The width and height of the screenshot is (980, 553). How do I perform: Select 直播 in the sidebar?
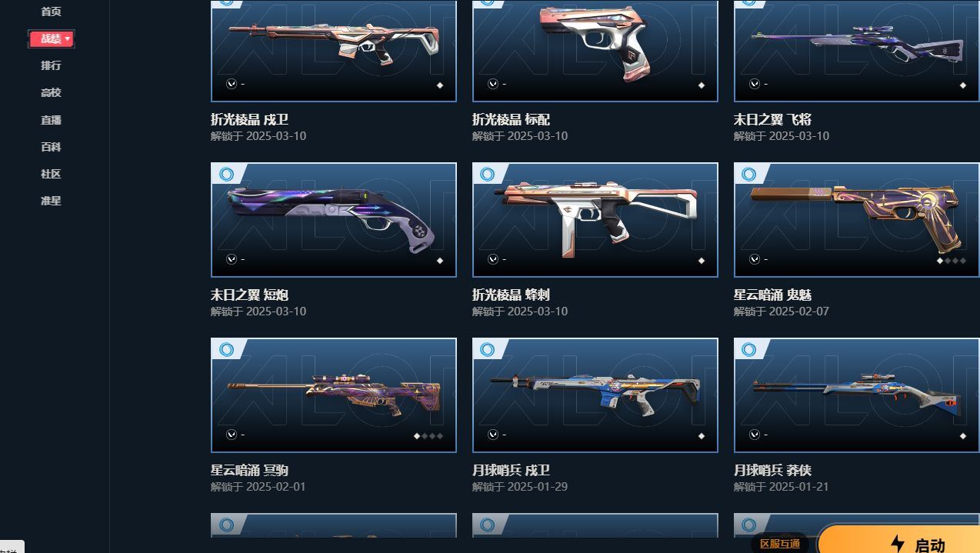[x=51, y=120]
